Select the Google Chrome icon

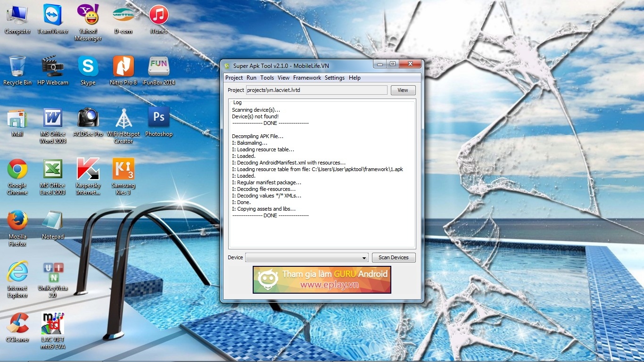17,176
